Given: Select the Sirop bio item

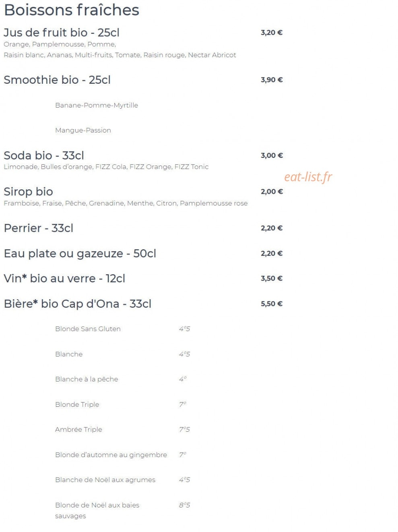Looking at the screenshot, I should [28, 192].
